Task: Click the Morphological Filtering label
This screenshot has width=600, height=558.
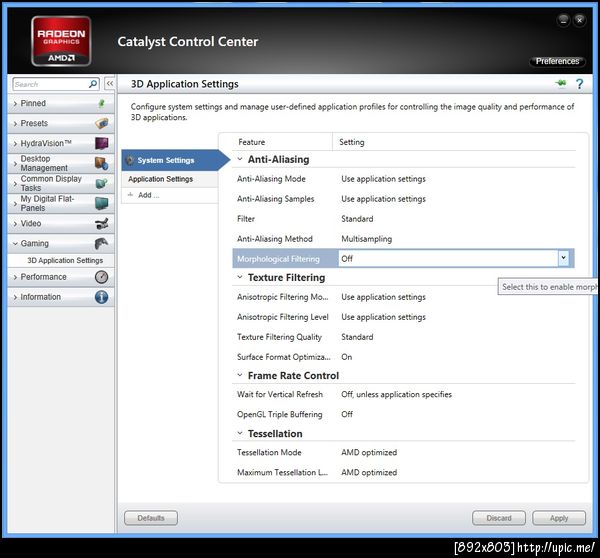Action: [278, 259]
